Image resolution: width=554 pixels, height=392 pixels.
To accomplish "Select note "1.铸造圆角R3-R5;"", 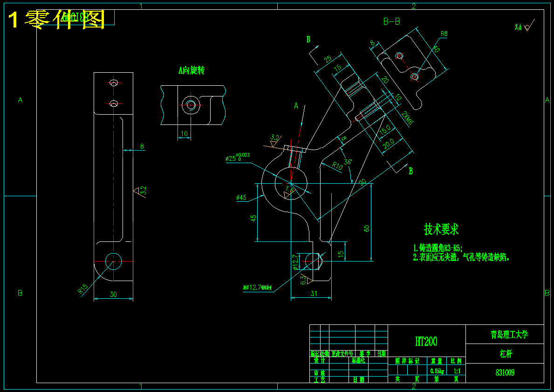I will (x=438, y=248).
